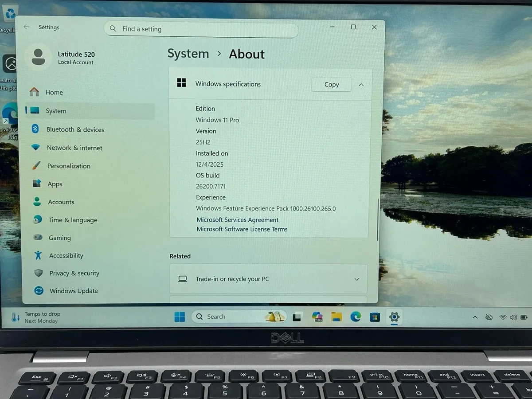
Task: Open Microsoft Store from the taskbar
Action: (x=375, y=317)
